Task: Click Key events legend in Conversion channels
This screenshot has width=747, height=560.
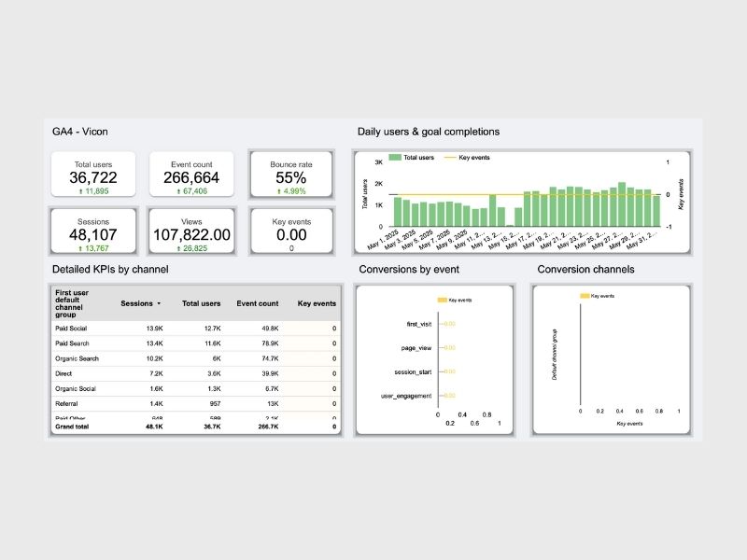Action: click(597, 296)
